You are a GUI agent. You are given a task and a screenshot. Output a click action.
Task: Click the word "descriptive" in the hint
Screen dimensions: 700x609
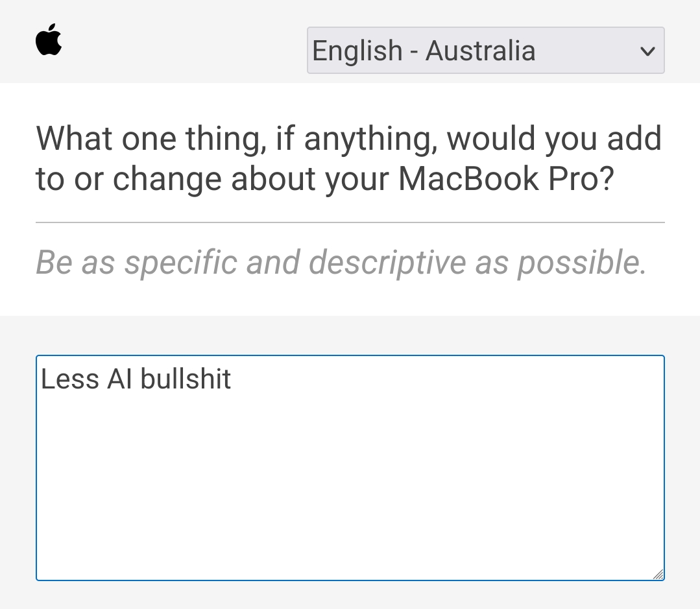[x=387, y=262]
